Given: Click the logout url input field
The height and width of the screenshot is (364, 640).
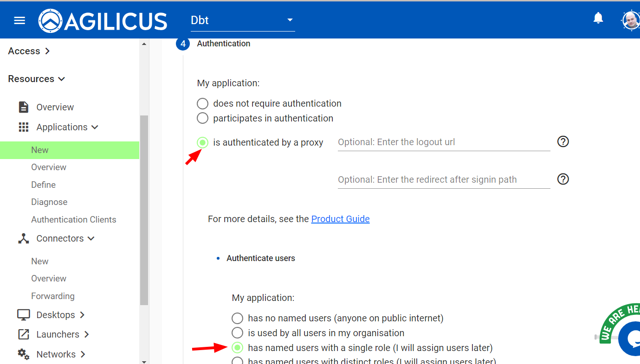Looking at the screenshot, I should coord(443,142).
